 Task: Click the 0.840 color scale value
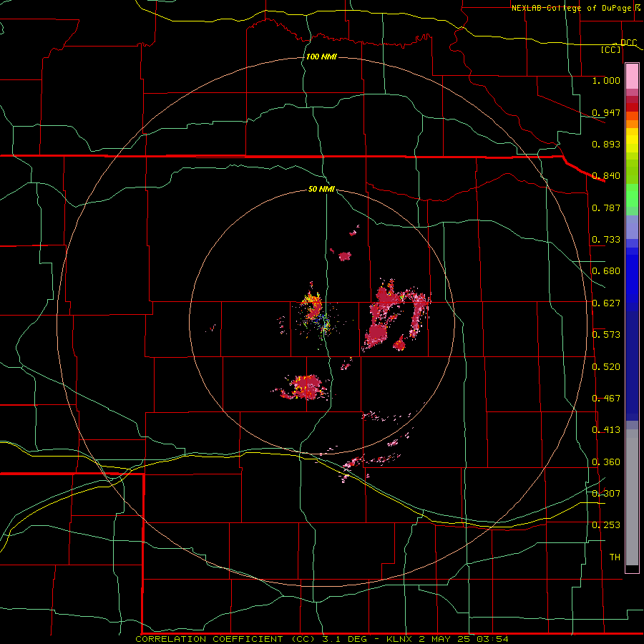tap(606, 176)
